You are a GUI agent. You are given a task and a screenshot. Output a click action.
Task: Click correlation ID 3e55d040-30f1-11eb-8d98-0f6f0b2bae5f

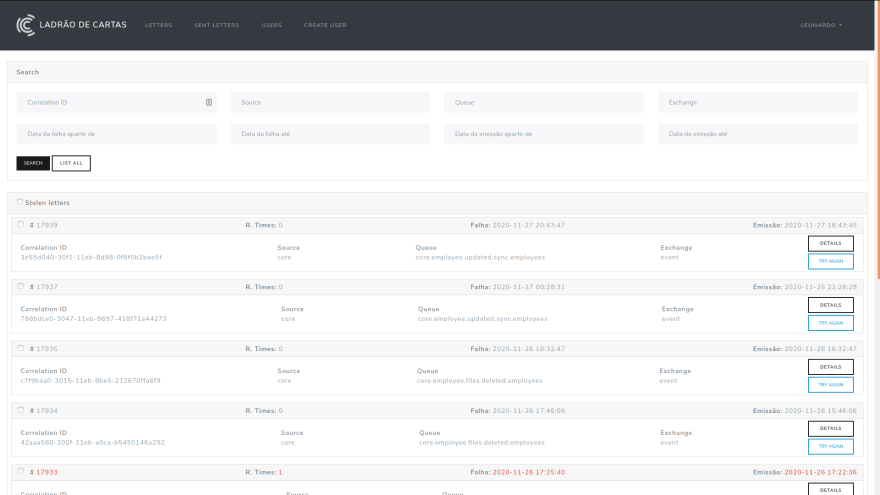pos(91,258)
